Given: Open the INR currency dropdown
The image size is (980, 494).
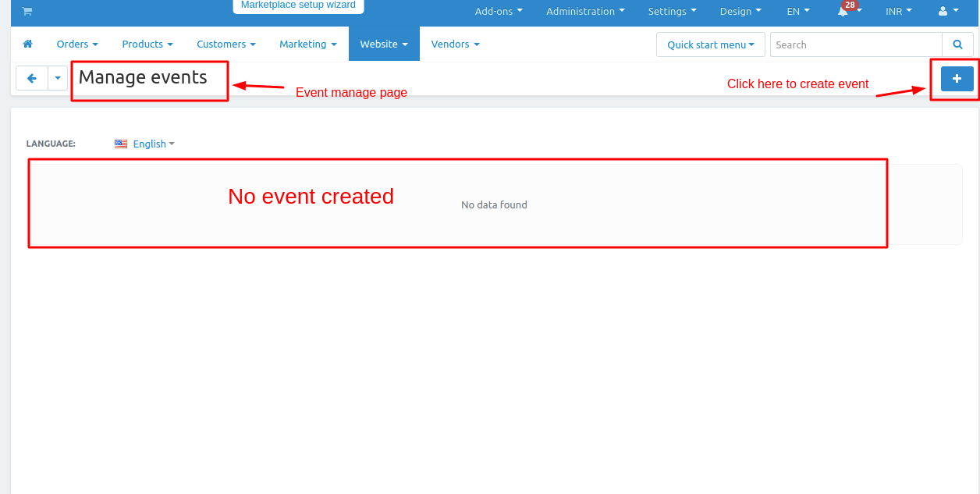Looking at the screenshot, I should [x=898, y=11].
